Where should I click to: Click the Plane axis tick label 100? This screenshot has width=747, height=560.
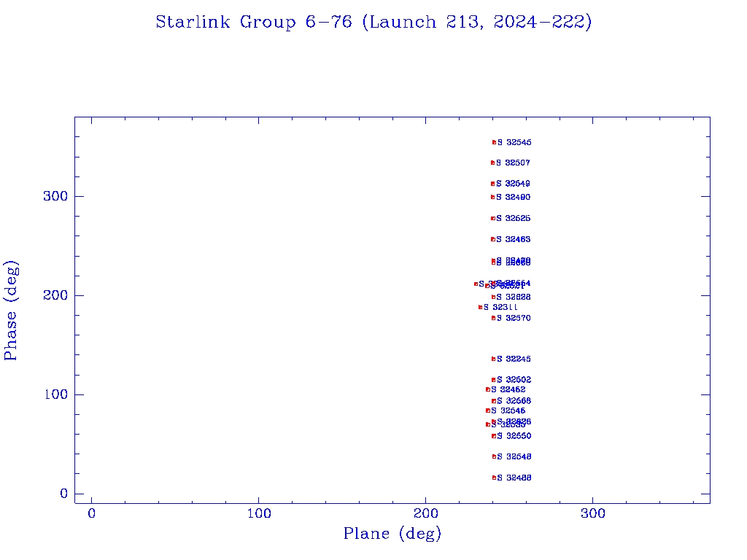(x=259, y=513)
